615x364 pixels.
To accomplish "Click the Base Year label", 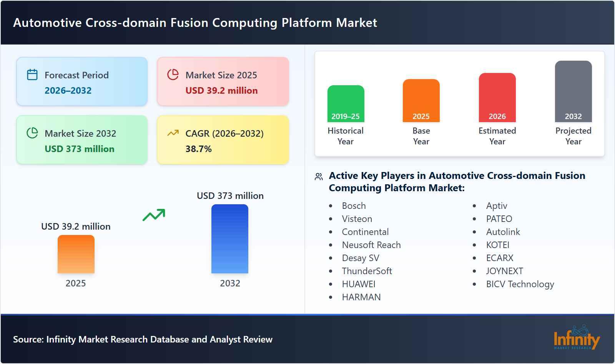I will [x=421, y=136].
